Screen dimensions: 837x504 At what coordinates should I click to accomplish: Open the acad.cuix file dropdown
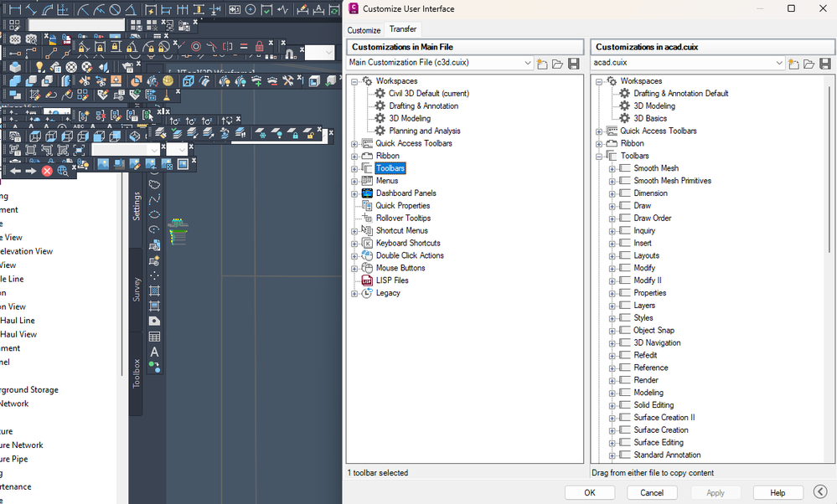click(779, 63)
